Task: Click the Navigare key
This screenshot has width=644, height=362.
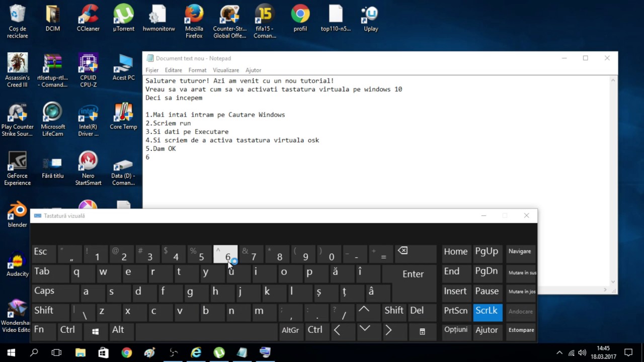Action: click(520, 254)
